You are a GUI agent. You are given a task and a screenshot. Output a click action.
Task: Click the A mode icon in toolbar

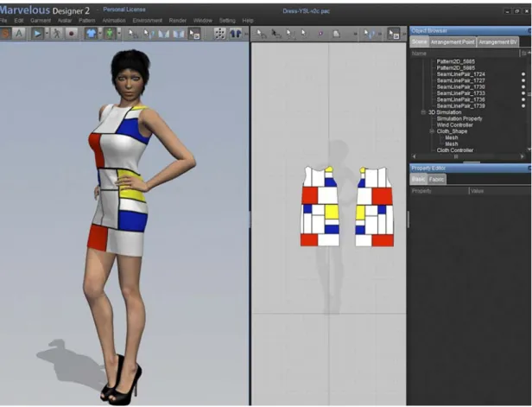point(19,34)
